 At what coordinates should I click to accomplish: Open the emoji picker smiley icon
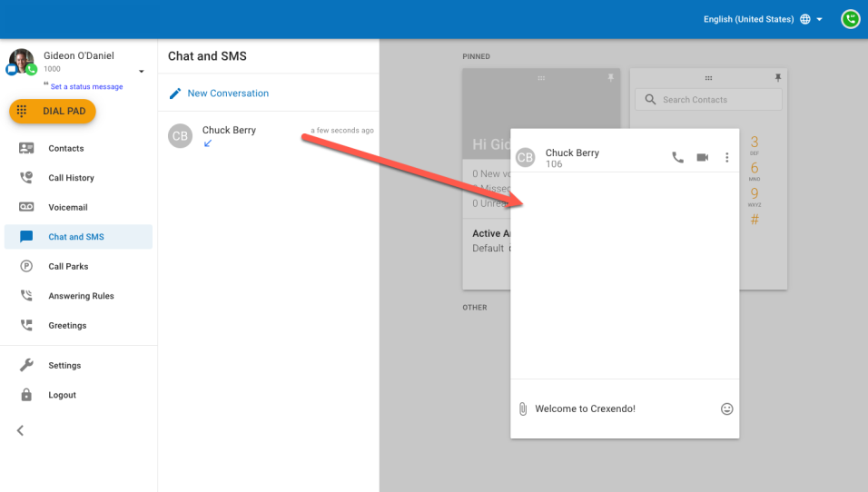pos(727,409)
